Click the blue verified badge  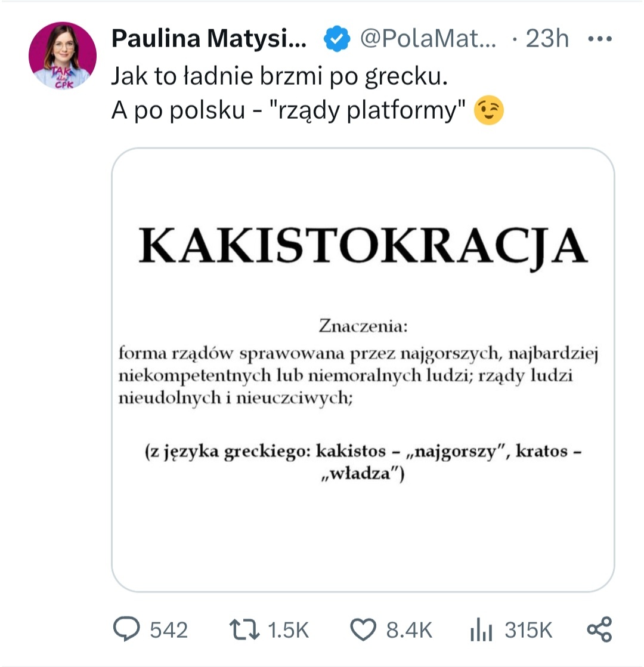pos(336,39)
